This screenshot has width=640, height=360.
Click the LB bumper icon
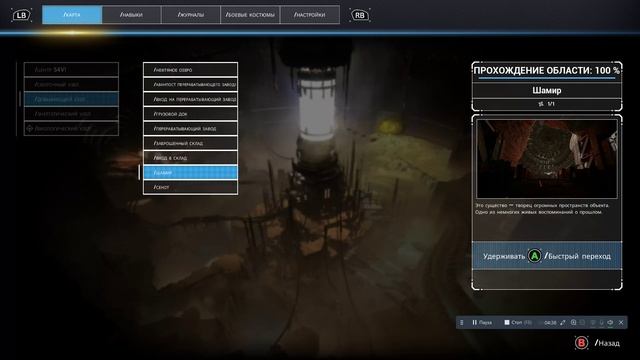[x=21, y=15]
